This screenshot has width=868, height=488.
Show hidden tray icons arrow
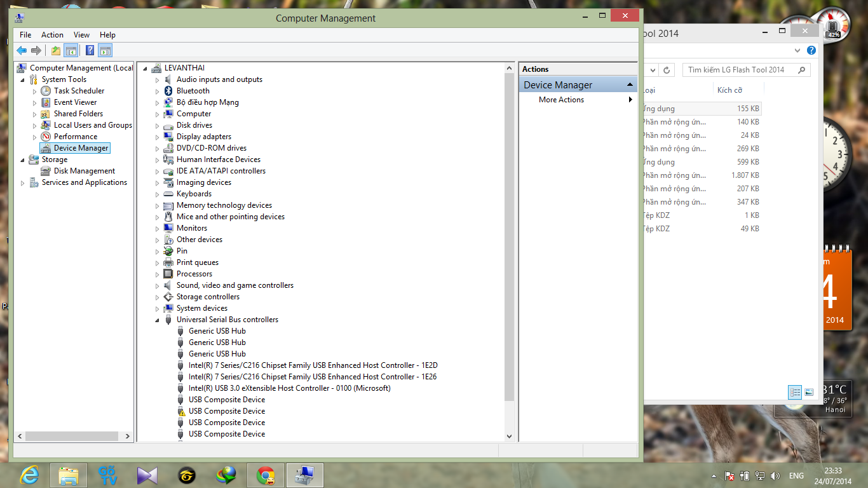(712, 476)
